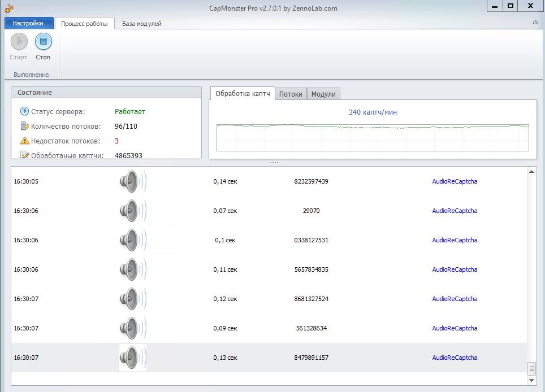Open the Модули tab
Viewport: 545px width, 392px height.
pyautogui.click(x=323, y=94)
